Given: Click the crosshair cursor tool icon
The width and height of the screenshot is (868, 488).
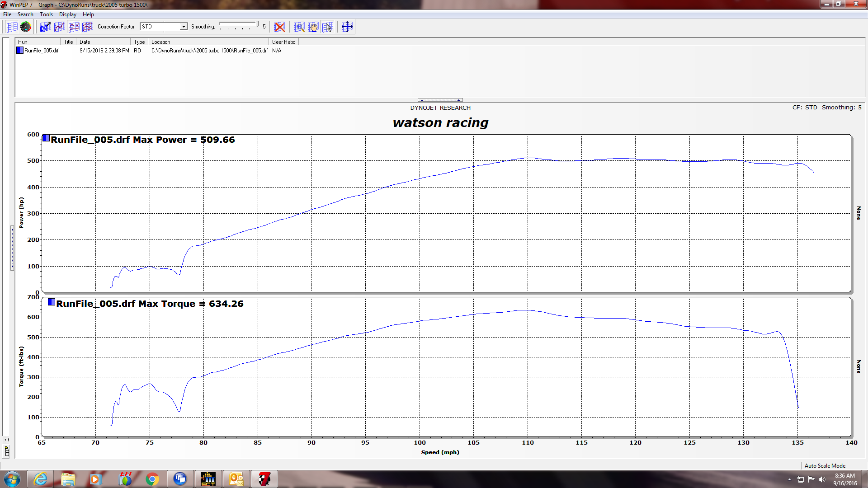Looking at the screenshot, I should 347,27.
